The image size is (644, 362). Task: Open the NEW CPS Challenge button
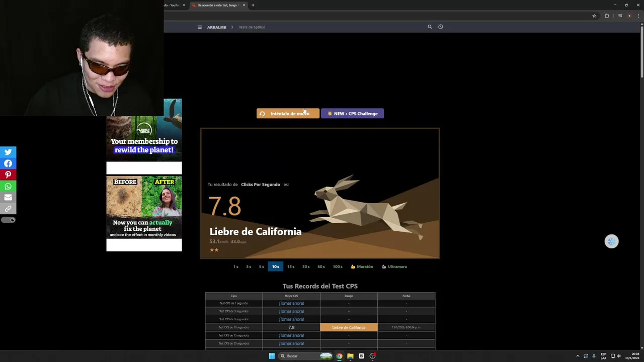pyautogui.click(x=352, y=114)
